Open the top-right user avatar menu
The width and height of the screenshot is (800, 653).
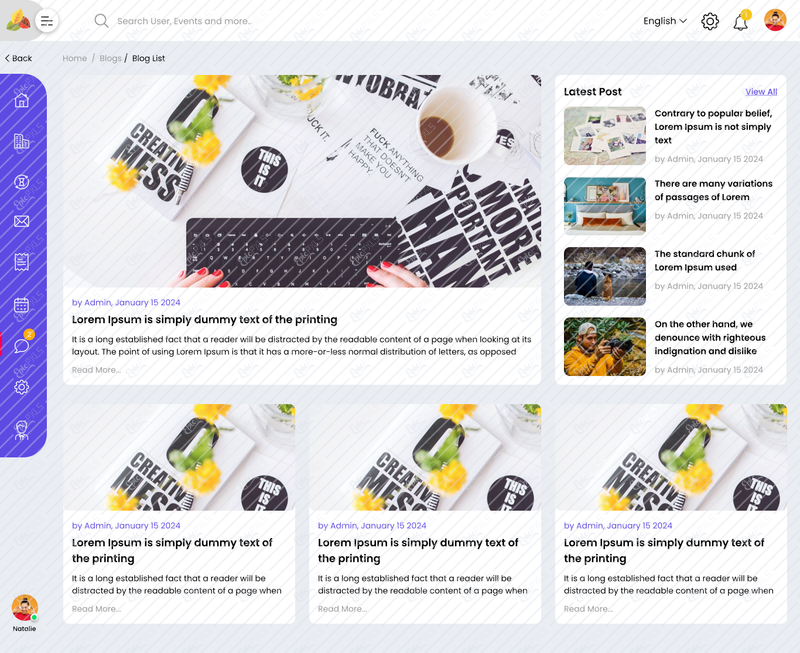pyautogui.click(x=775, y=20)
